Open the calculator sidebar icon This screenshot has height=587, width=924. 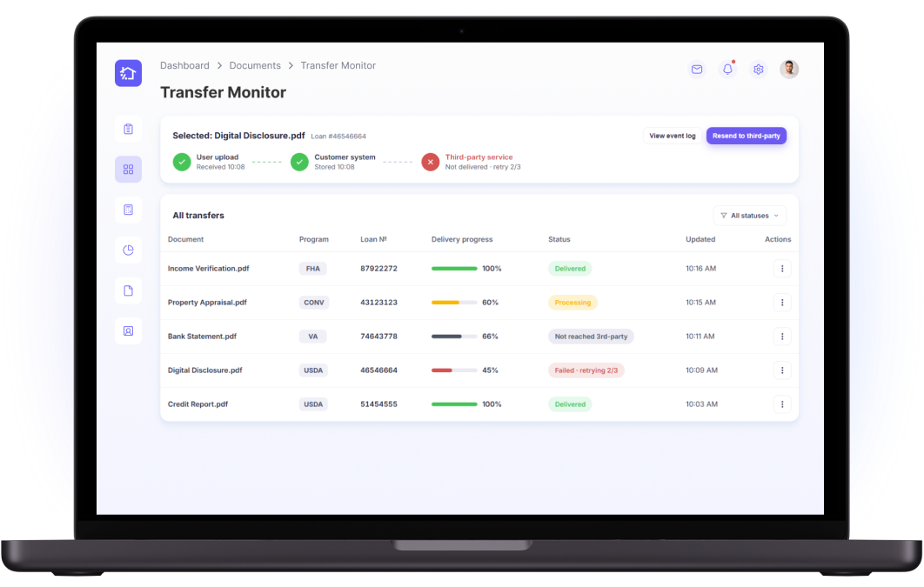(128, 210)
